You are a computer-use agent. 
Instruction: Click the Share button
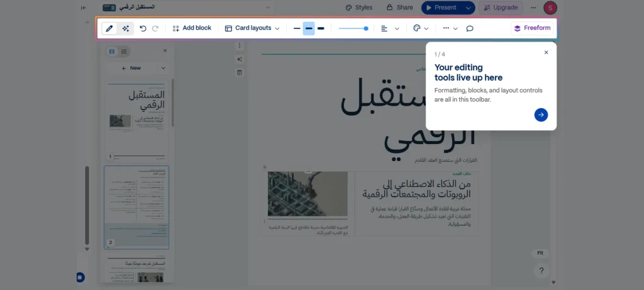(399, 8)
